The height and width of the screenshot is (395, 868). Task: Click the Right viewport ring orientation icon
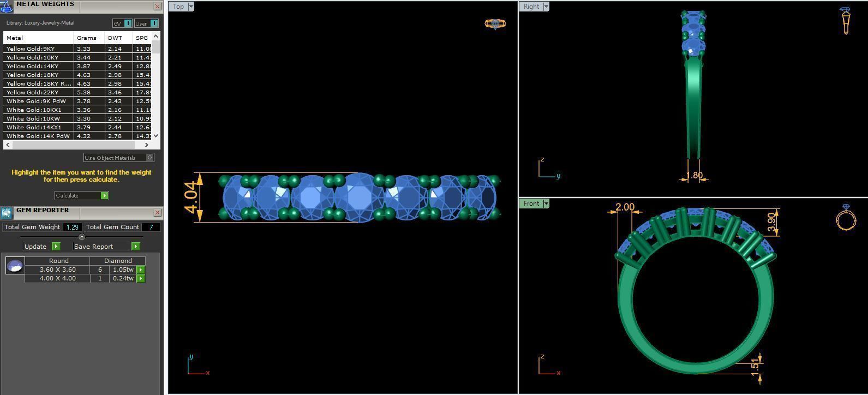coord(845,21)
